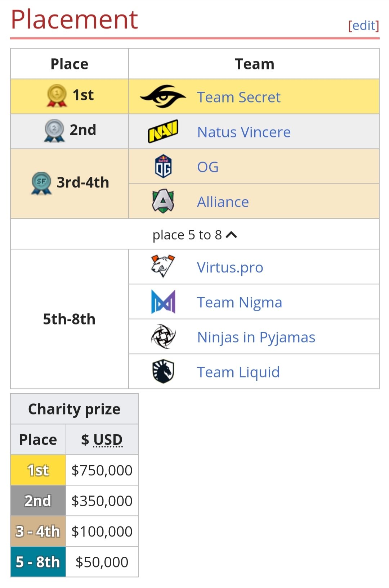The height and width of the screenshot is (588, 389).
Task: Click the Ninjas in Pyjamas logo icon
Action: (163, 336)
